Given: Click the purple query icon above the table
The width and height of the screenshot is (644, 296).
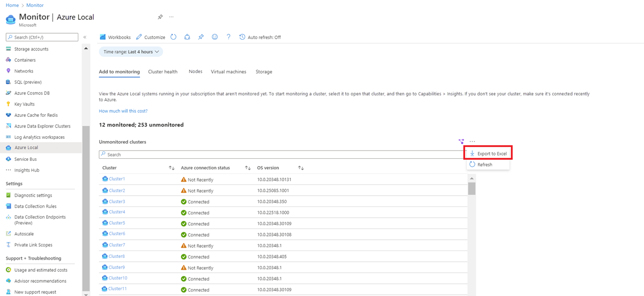Looking at the screenshot, I should click(461, 142).
